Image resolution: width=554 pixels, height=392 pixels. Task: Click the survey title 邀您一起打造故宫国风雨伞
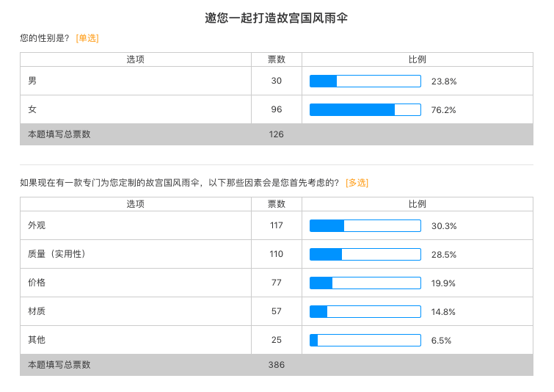[277, 18]
